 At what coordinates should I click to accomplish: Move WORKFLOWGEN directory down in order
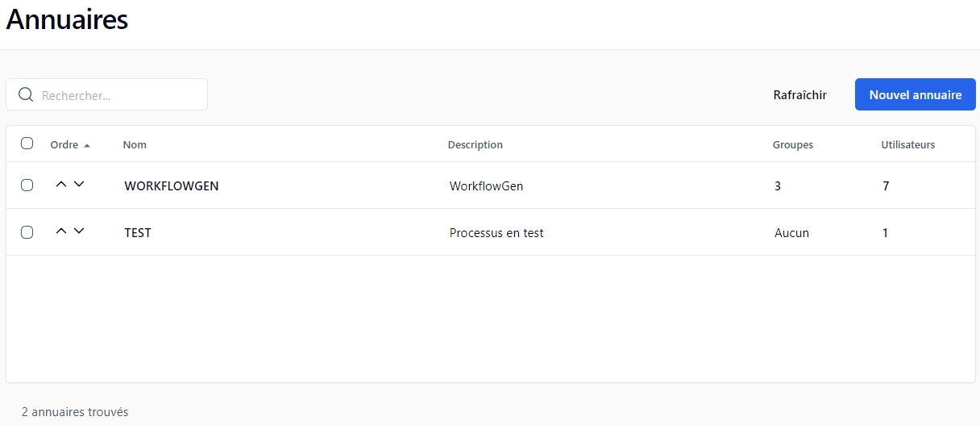click(79, 185)
